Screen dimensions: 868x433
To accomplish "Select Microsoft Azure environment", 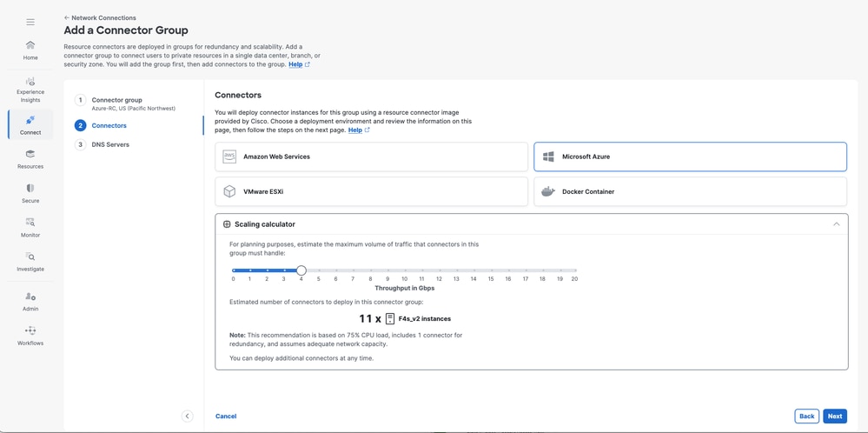I will click(x=690, y=157).
